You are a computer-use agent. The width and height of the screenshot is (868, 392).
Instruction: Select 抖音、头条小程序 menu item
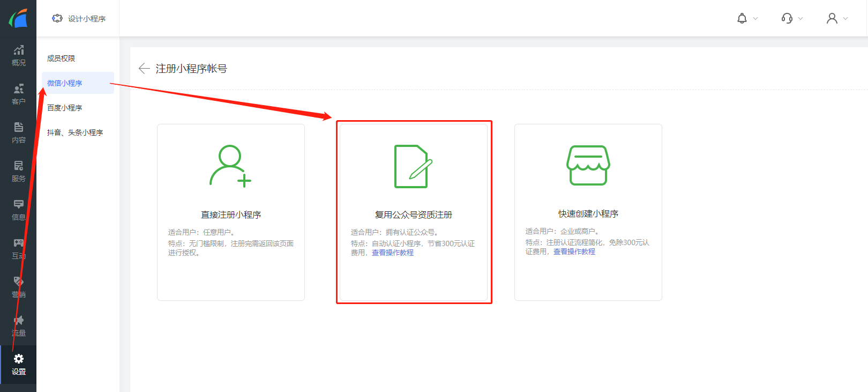coord(75,132)
